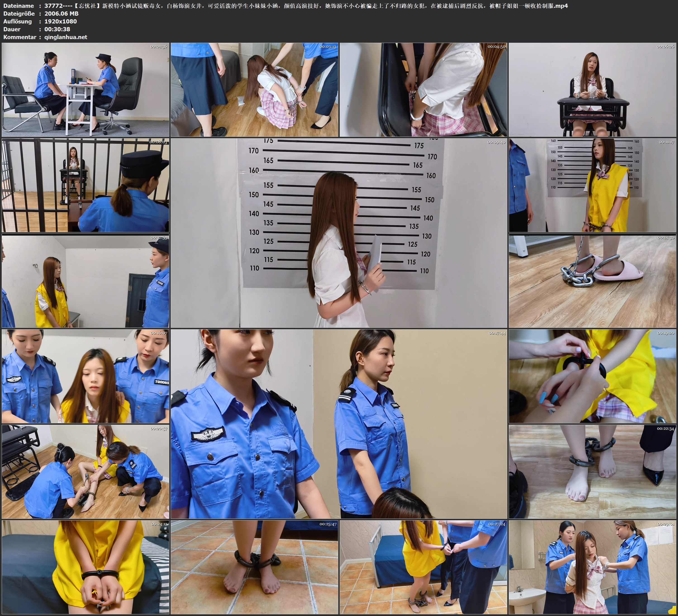Click the thumbnail timestamped 00:11:17
This screenshot has height=616, width=678.
click(593, 185)
